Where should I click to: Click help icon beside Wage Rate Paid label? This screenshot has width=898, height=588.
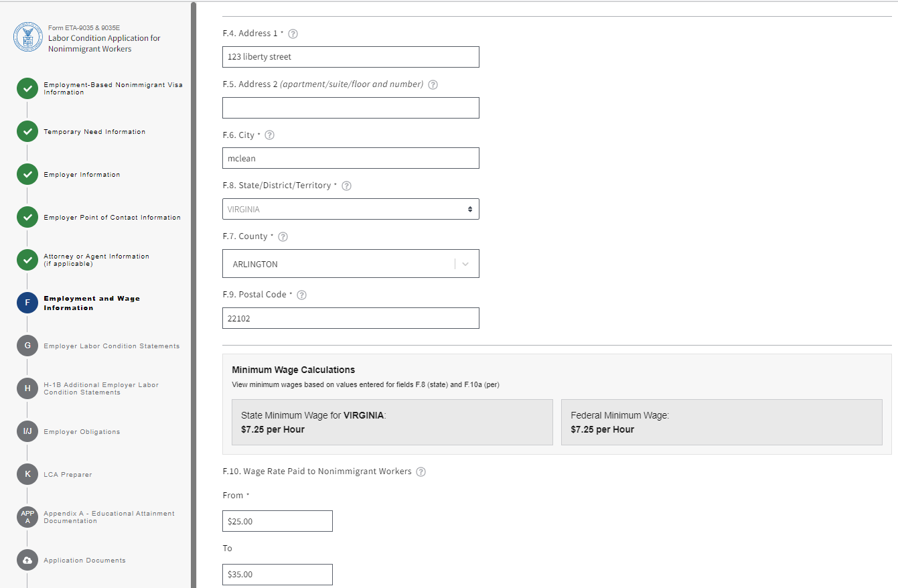(x=421, y=471)
